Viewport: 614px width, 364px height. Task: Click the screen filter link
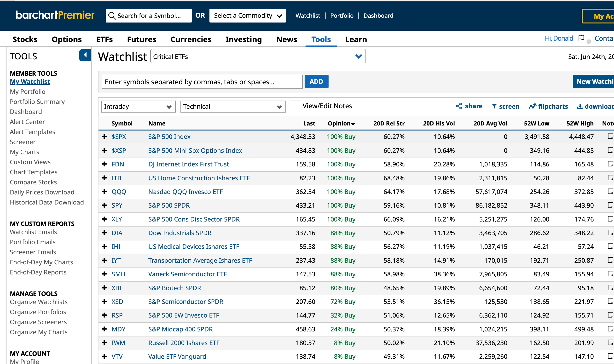tap(505, 107)
